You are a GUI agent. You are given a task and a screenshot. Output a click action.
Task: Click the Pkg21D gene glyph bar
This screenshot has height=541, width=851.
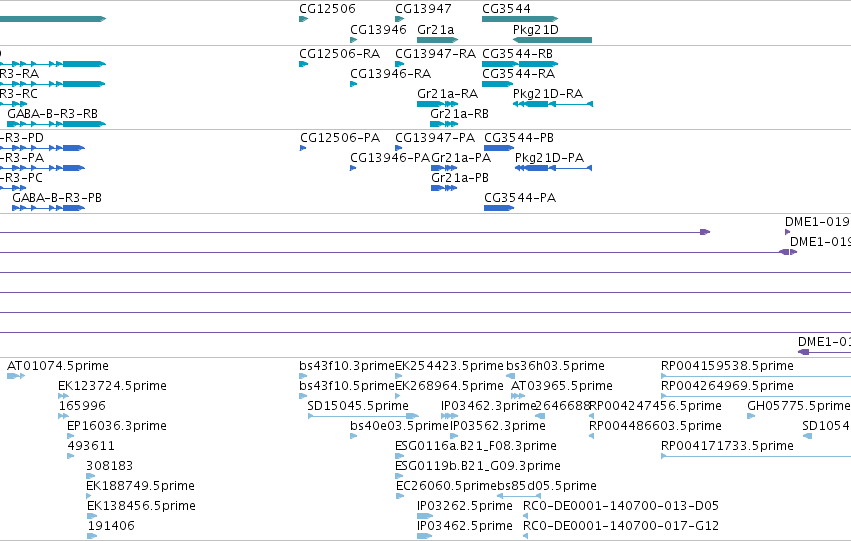click(x=552, y=40)
